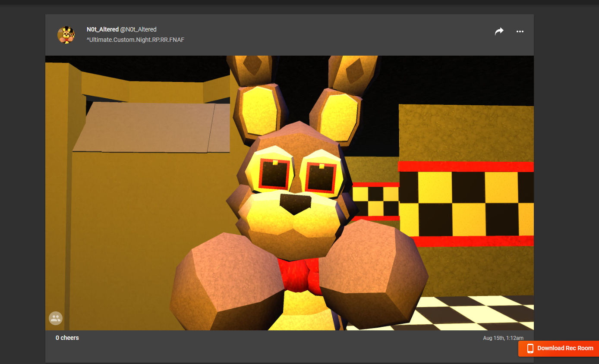Click N0t_Altered's profile avatar
Viewport: 599px width, 364px height.
(x=66, y=35)
